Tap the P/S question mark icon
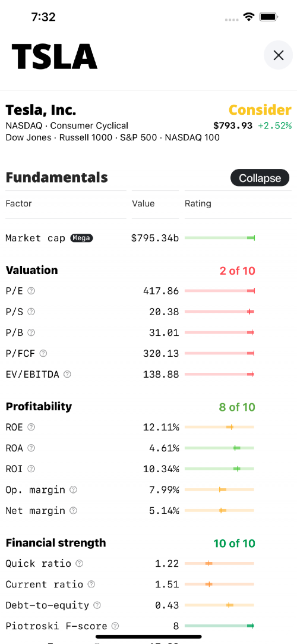Viewport: 297px width, 644px height. coord(31,312)
